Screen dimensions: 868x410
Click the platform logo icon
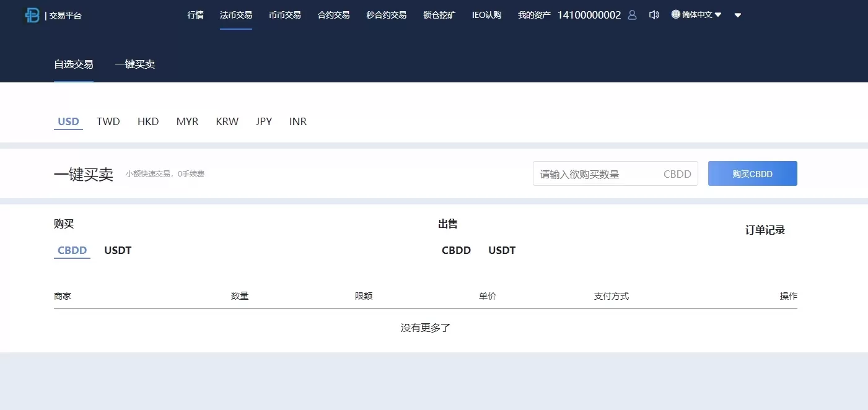(32, 15)
